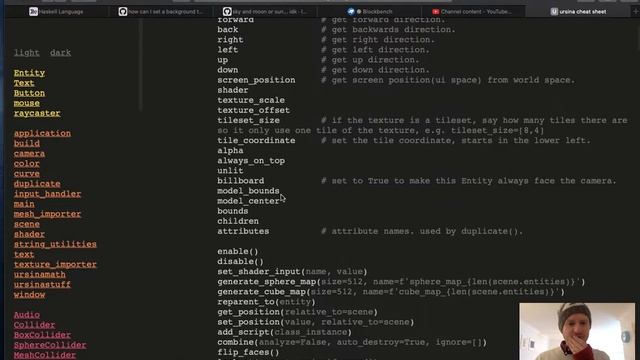Switch to the light theme

tap(27, 53)
